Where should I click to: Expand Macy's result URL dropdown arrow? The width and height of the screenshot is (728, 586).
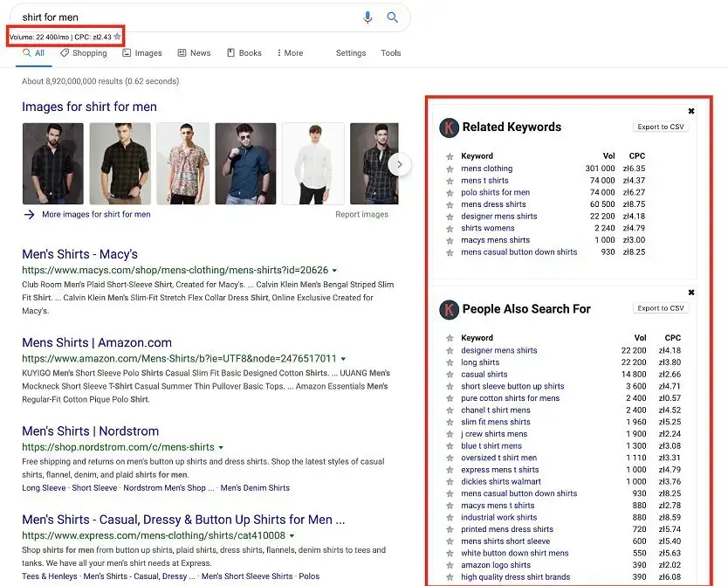point(334,271)
